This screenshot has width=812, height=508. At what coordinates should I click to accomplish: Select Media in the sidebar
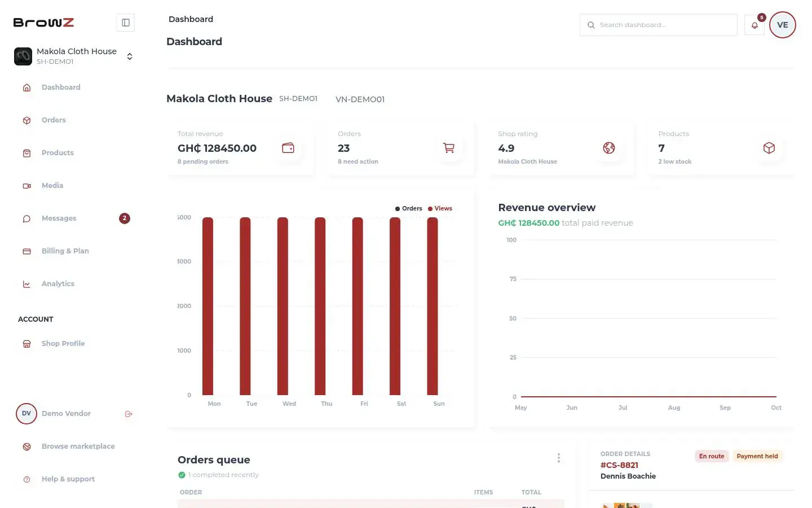52,186
